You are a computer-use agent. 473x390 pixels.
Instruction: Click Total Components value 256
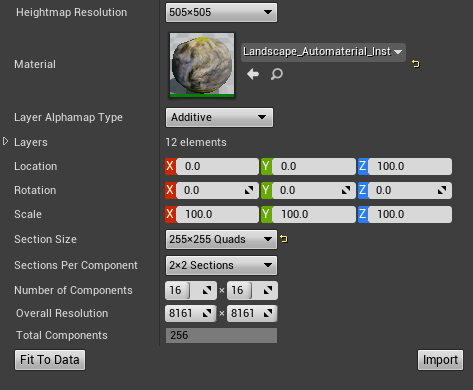tap(221, 335)
